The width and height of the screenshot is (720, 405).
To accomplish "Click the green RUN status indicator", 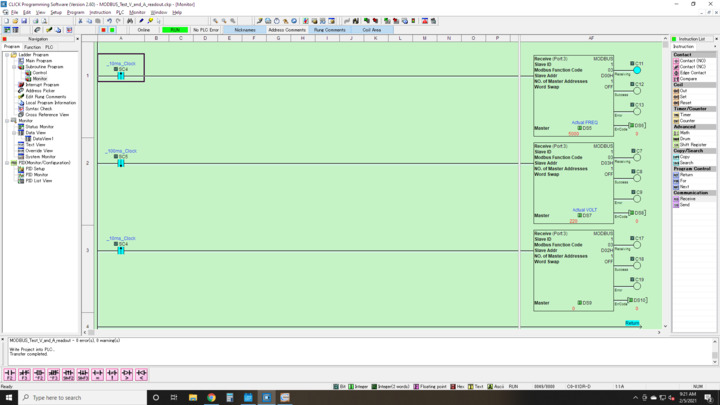I will [x=174, y=30].
